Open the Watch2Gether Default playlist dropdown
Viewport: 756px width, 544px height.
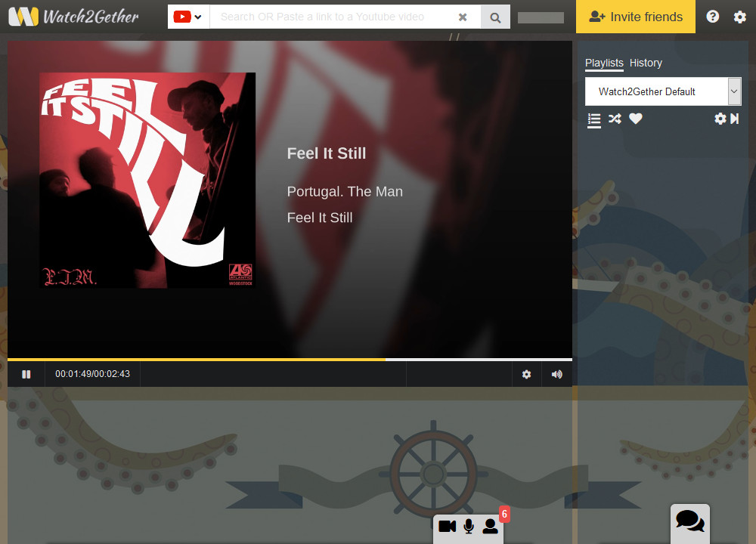(662, 91)
